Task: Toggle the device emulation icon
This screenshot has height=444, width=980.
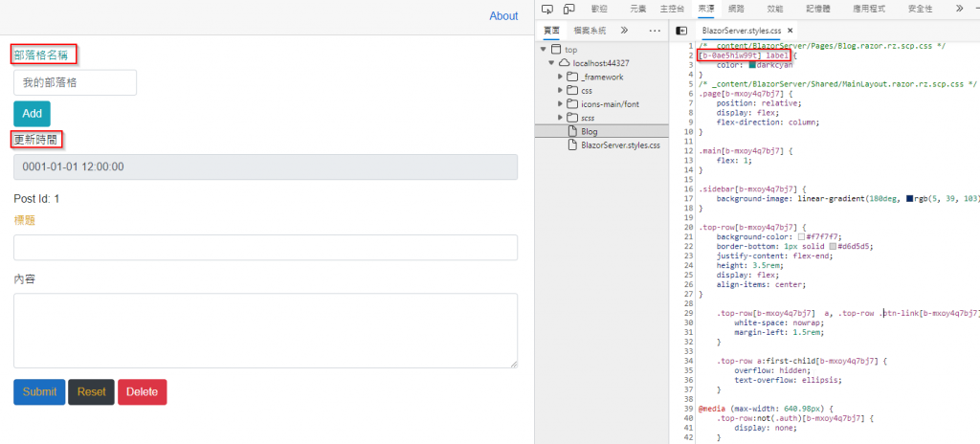Action: (568, 9)
